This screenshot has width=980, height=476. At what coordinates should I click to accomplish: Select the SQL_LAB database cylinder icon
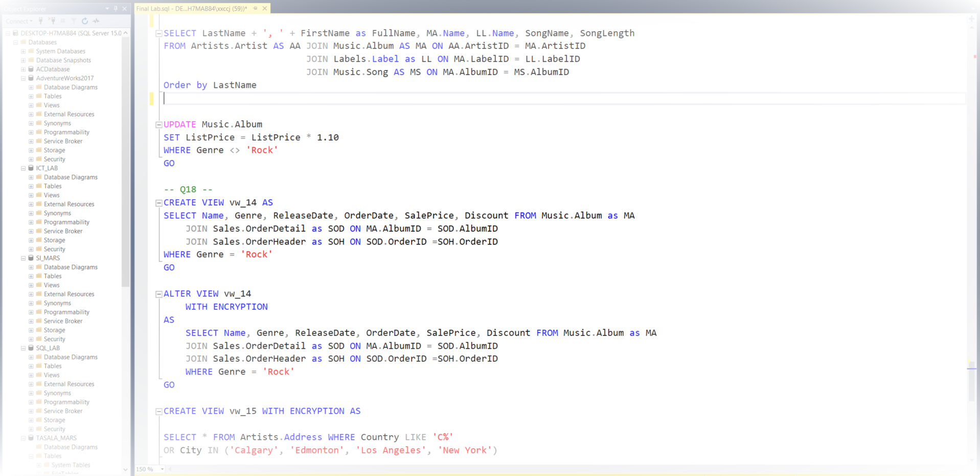(x=31, y=348)
